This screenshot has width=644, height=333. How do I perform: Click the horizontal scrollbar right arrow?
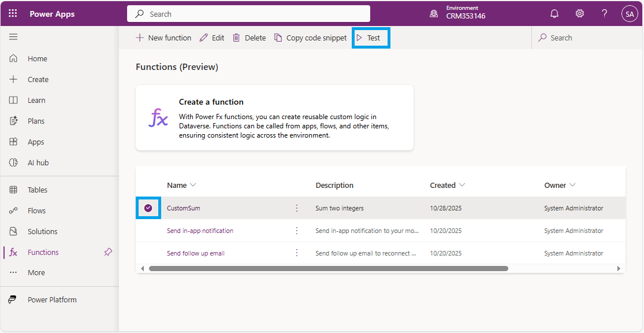pos(619,268)
